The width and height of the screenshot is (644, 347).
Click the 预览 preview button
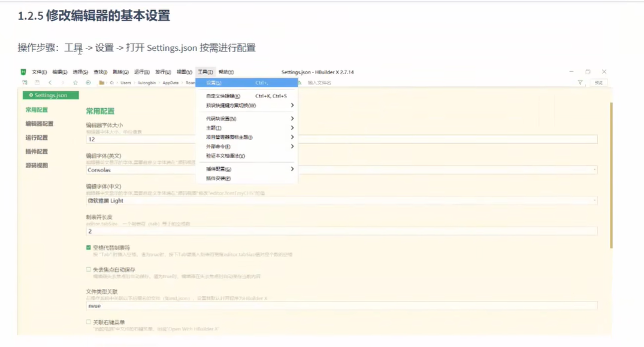click(599, 83)
